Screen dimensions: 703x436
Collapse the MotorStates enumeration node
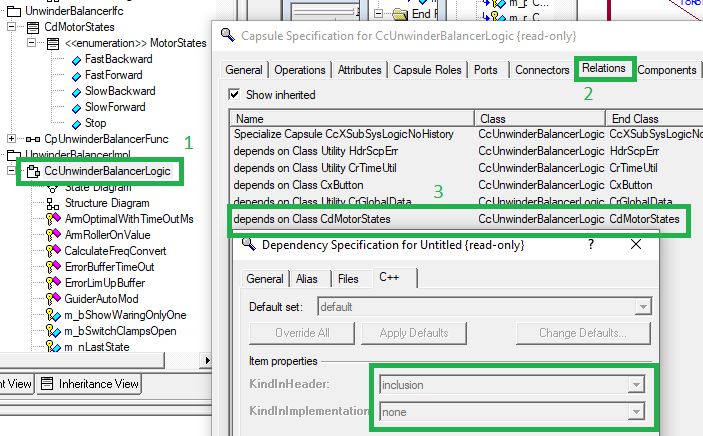31,43
